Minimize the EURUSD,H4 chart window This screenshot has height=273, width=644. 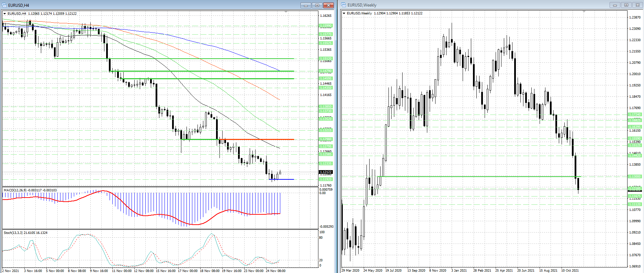coord(306,5)
